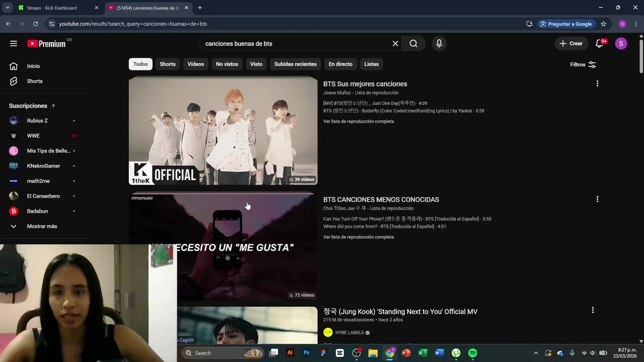The height and width of the screenshot is (362, 644).
Task: Play Just One Day track entry
Action: pos(375,103)
